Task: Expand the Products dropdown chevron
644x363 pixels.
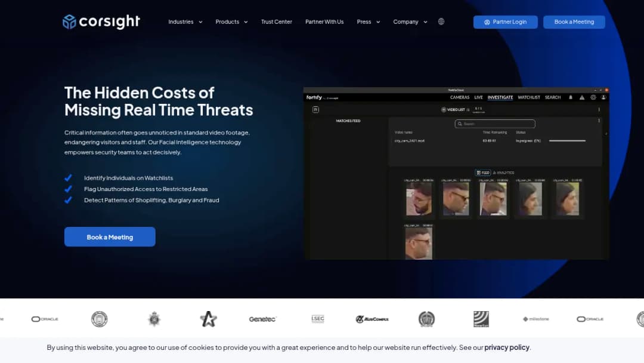Action: point(246,22)
